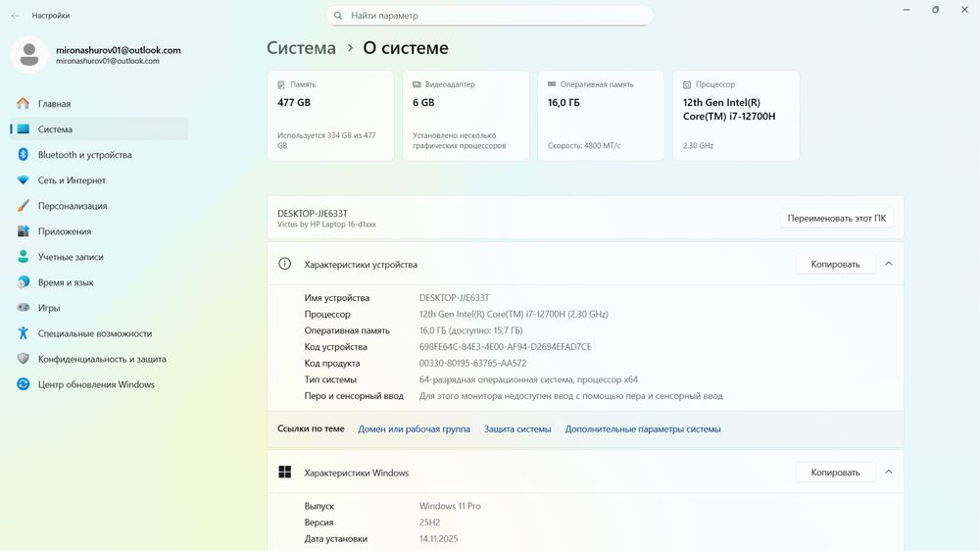The height and width of the screenshot is (551, 980).
Task: Copy the device specifications
Action: (835, 264)
